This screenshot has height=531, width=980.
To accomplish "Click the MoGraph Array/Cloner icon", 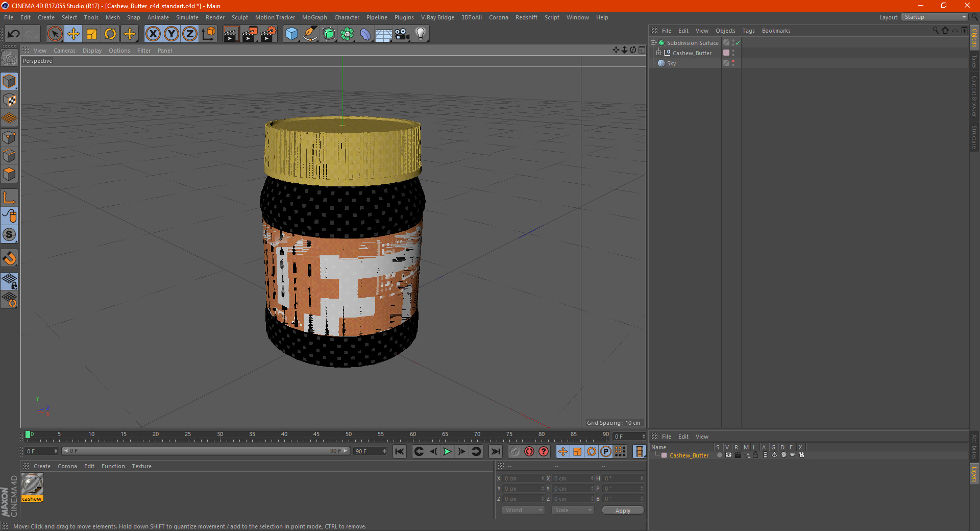I will [x=347, y=34].
